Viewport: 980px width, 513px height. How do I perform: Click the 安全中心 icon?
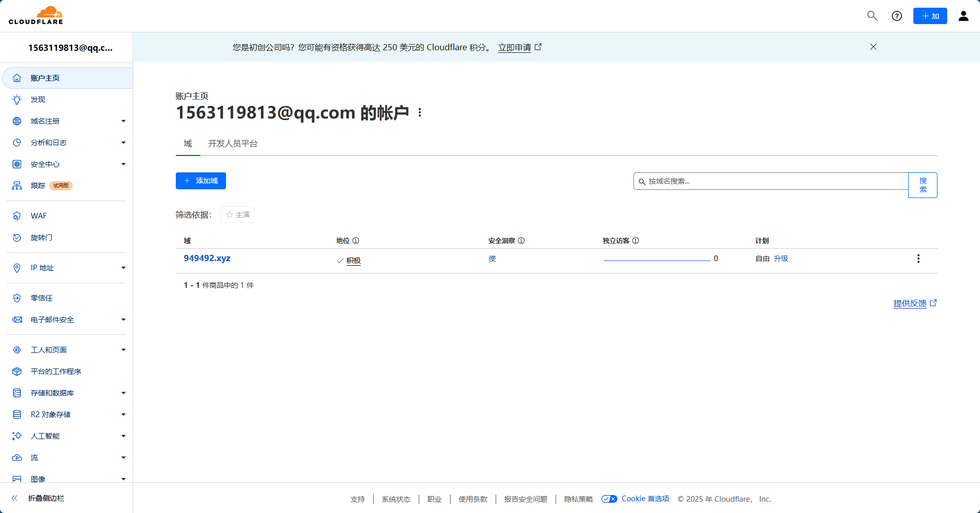click(x=17, y=164)
